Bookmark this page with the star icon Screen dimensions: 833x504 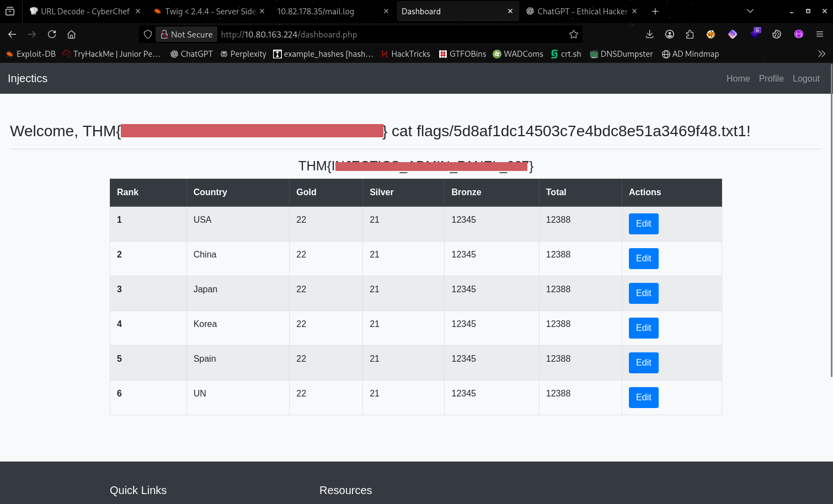[x=574, y=34]
